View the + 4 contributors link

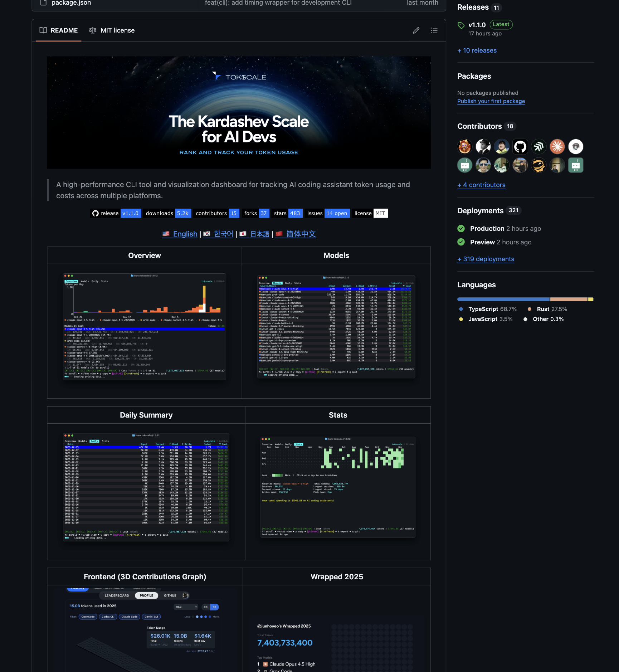coord(481,185)
